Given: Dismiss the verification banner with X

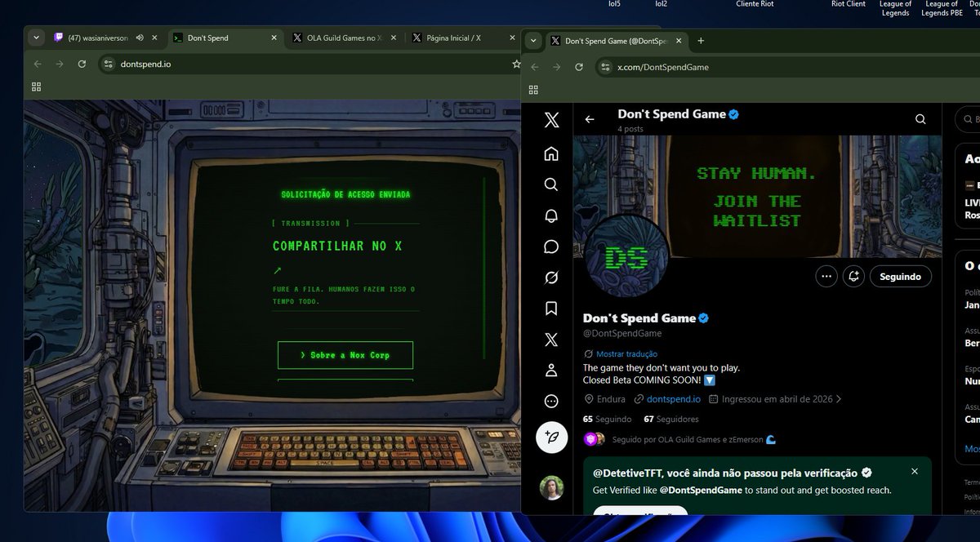Looking at the screenshot, I should 915,472.
